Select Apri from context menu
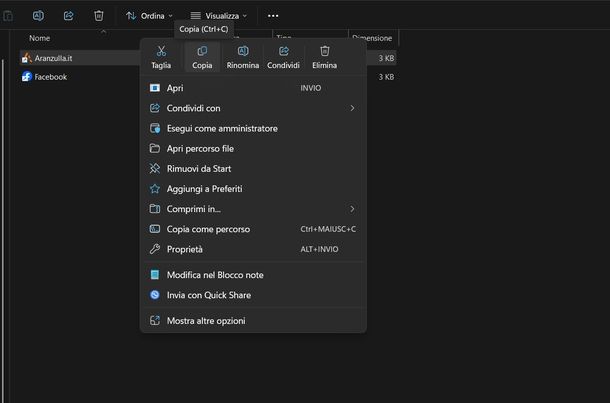The height and width of the screenshot is (403, 610). (x=253, y=88)
